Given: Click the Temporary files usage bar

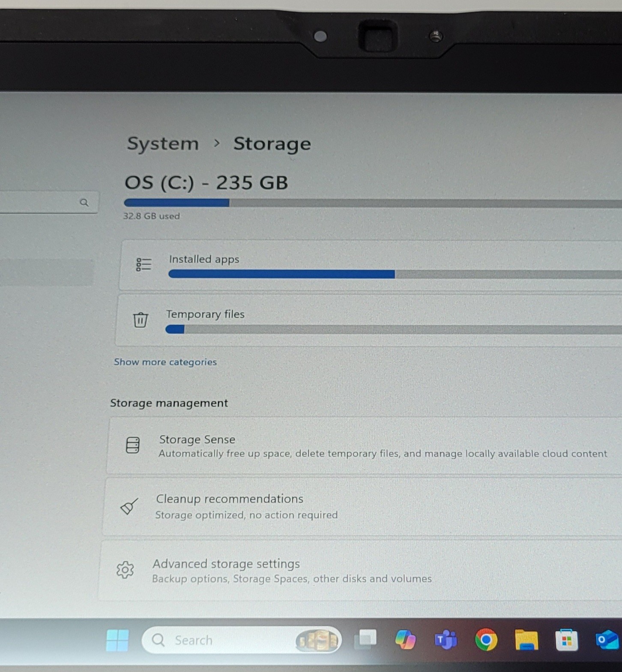Looking at the screenshot, I should (393, 329).
